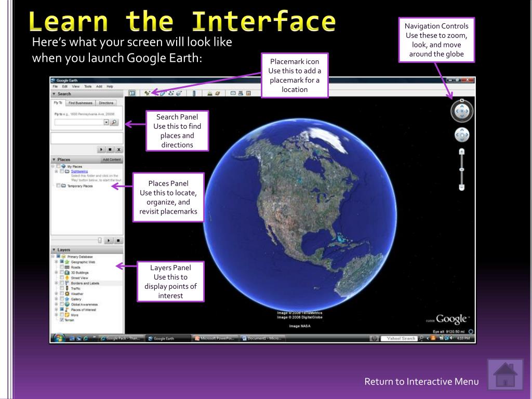Click the Print toolbar icon
Image resolution: width=532 pixels, height=399 pixels.
(241, 94)
